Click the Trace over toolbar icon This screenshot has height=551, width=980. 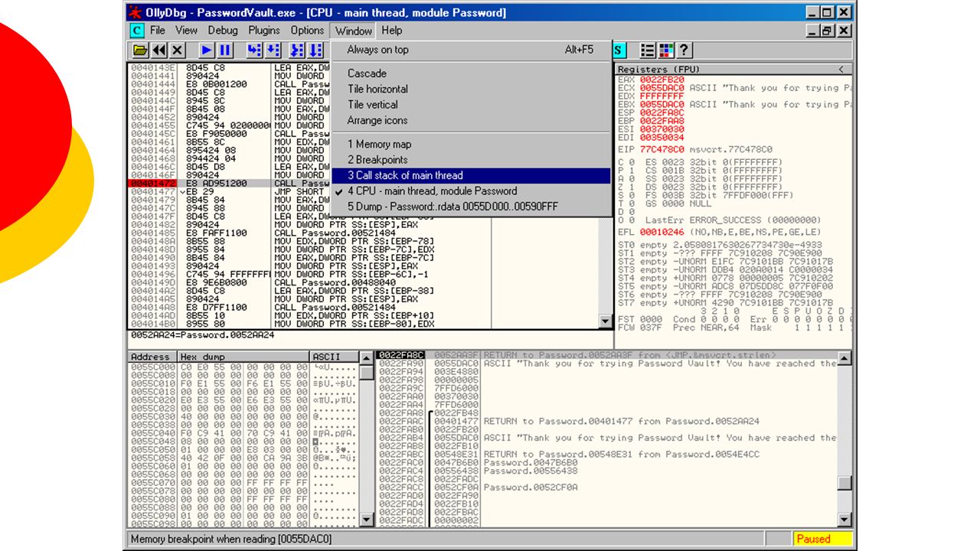point(315,50)
